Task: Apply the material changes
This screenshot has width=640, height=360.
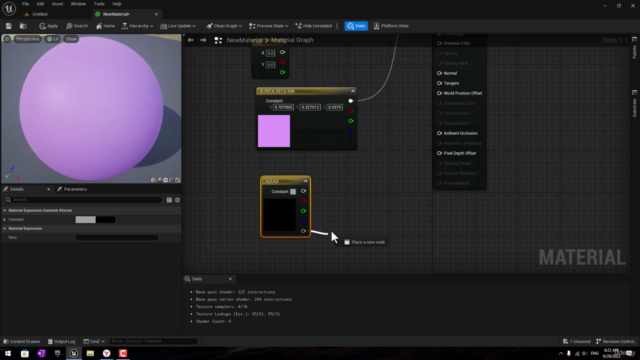Action: click(49, 26)
